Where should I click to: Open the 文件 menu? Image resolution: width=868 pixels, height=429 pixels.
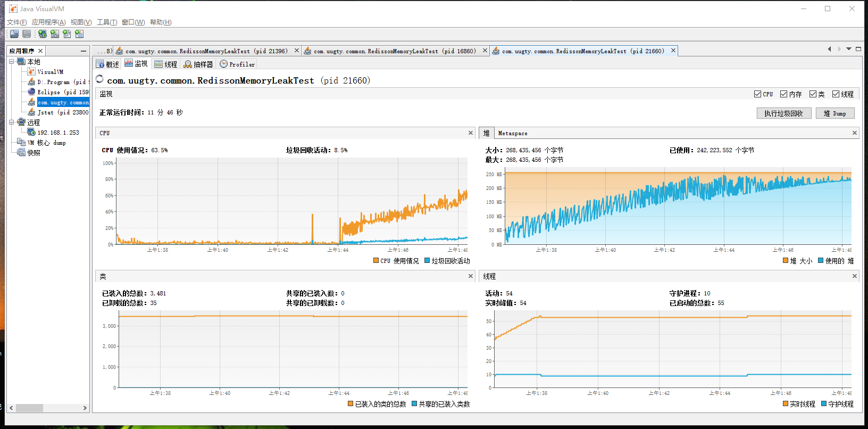16,22
